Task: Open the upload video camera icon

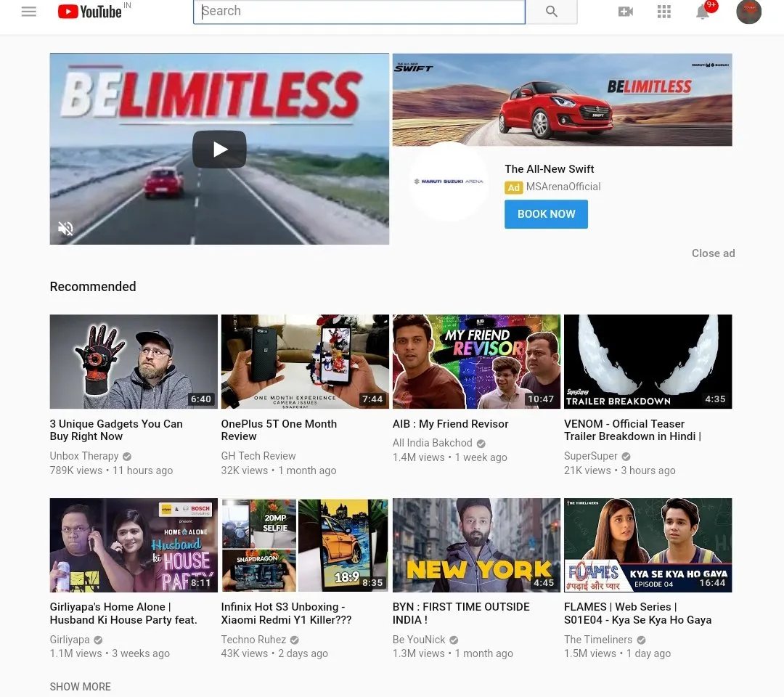Action: click(x=626, y=12)
